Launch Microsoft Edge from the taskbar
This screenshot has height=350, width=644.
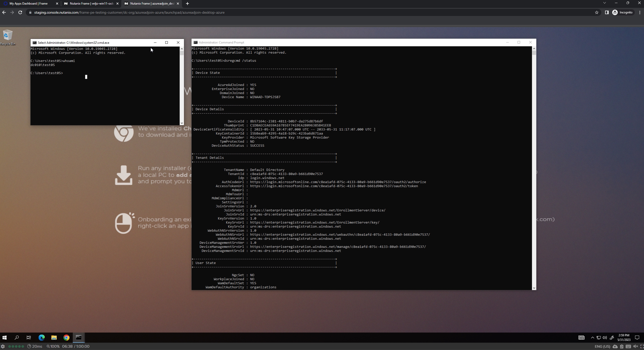coord(41,338)
